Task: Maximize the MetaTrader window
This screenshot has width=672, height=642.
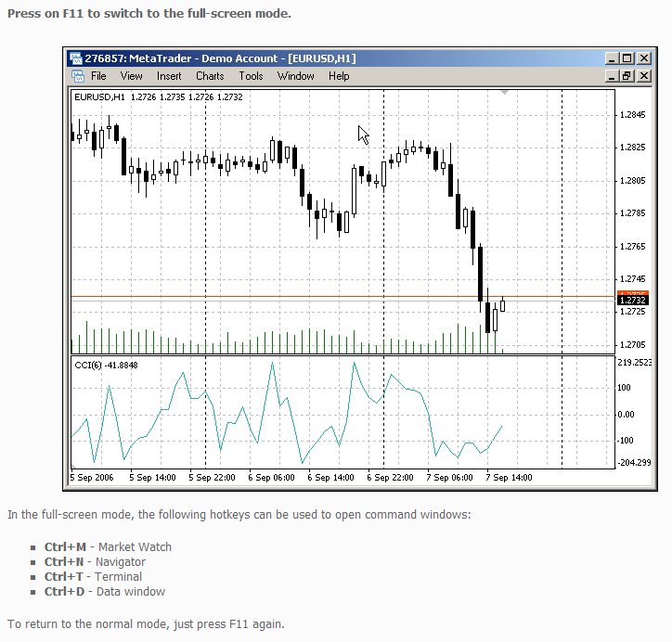Action: (x=627, y=58)
